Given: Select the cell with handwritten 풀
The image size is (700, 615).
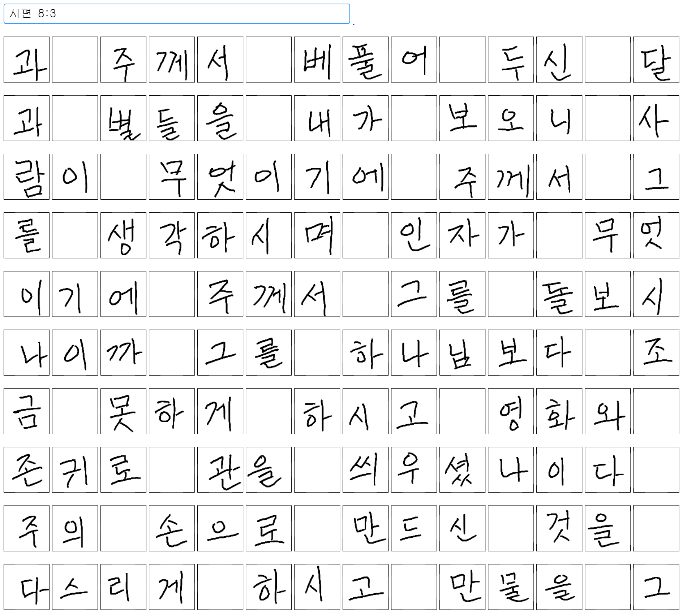Looking at the screenshot, I should click(x=365, y=60).
